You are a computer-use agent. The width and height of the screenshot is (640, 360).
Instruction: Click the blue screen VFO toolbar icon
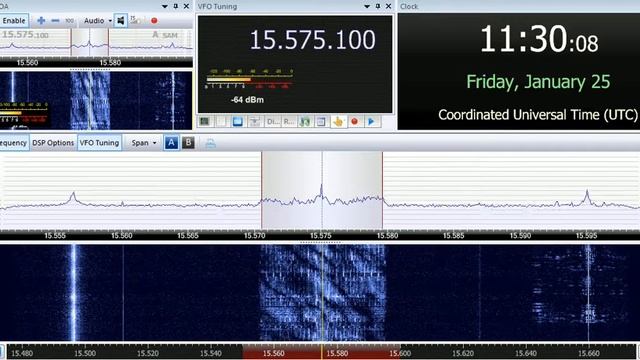(x=238, y=121)
